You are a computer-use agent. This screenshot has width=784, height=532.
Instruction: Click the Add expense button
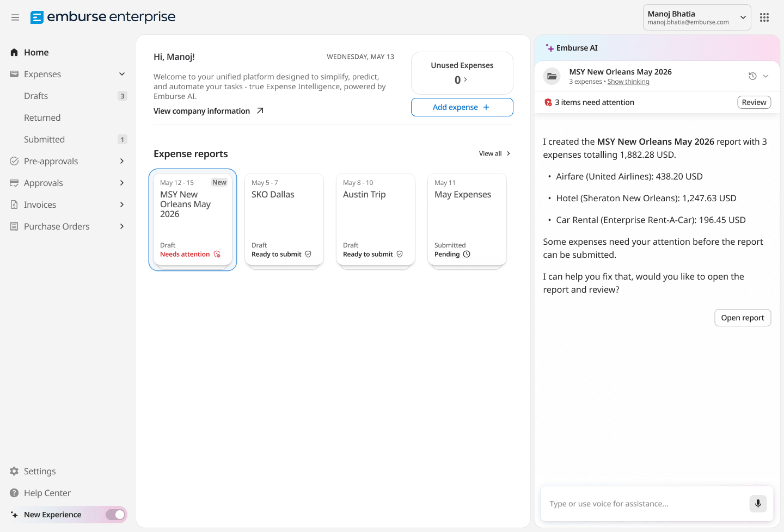[462, 107]
